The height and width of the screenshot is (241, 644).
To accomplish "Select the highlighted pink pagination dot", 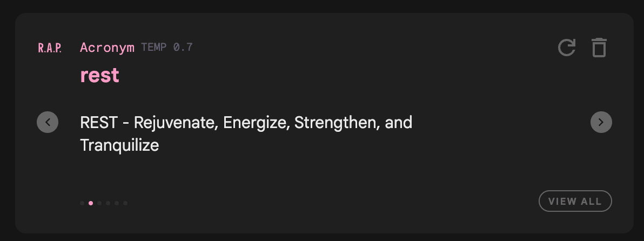I will coord(91,203).
